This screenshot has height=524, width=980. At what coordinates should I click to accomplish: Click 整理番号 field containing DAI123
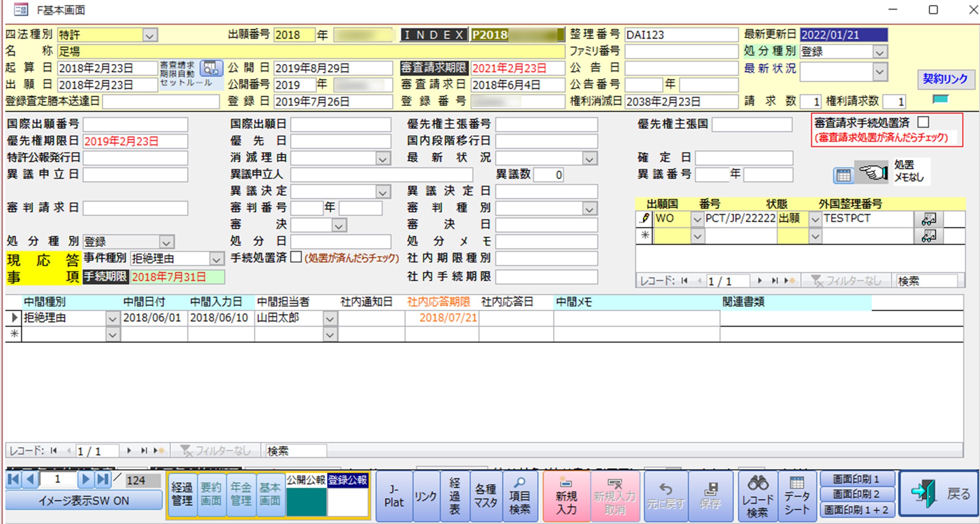tap(681, 35)
